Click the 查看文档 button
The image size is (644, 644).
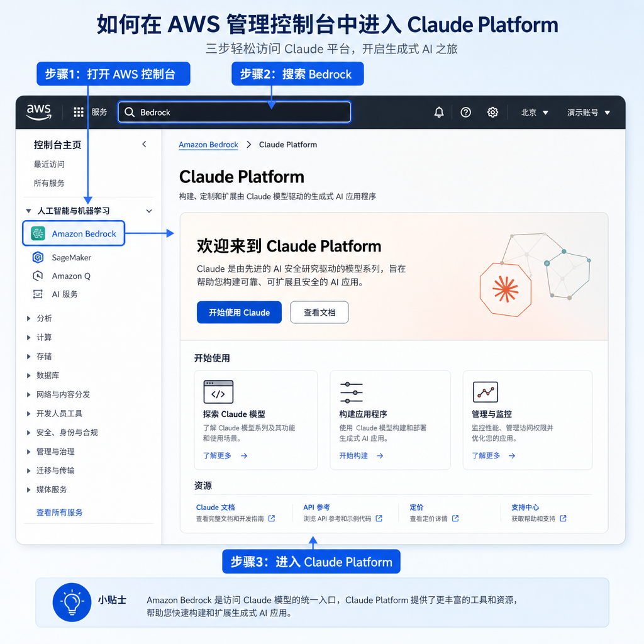319,312
